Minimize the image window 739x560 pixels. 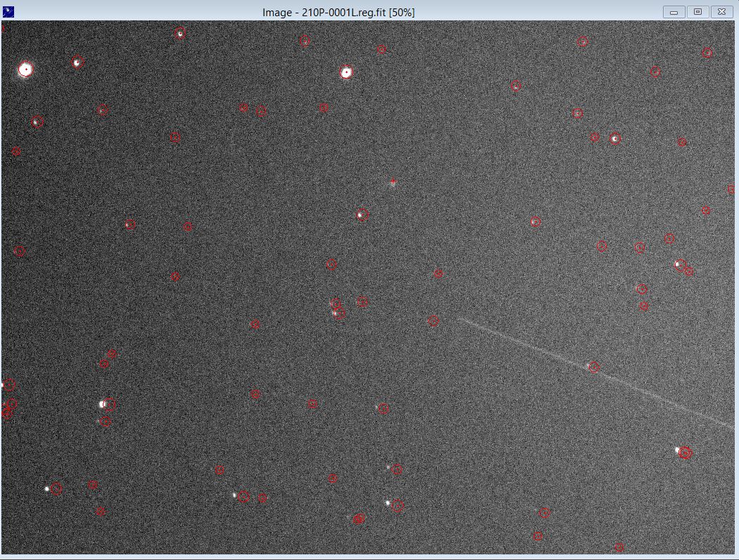(x=674, y=11)
